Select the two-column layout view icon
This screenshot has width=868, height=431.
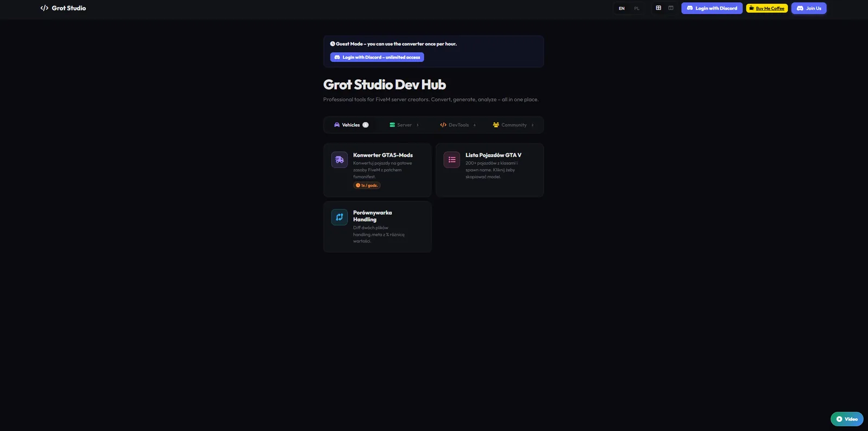(x=671, y=8)
